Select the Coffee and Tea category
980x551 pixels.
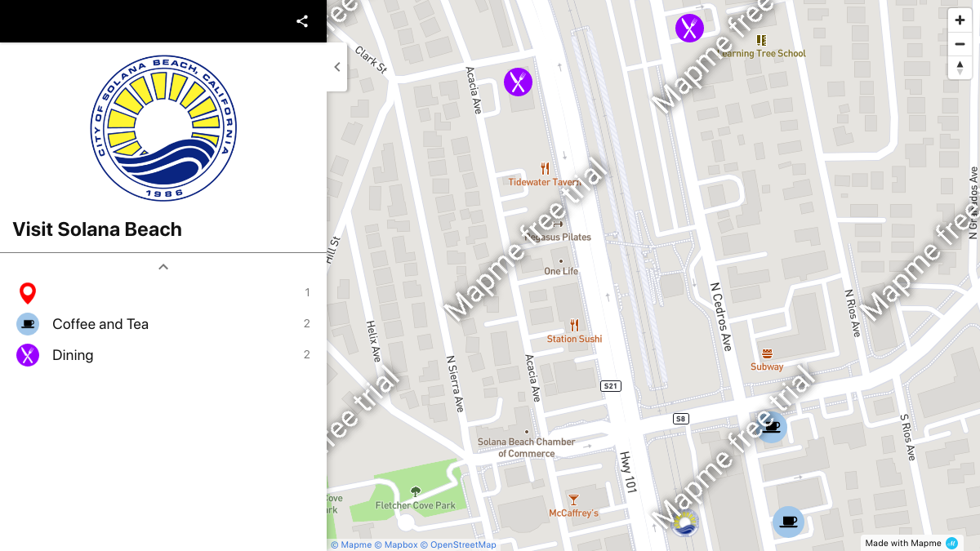[x=100, y=324]
